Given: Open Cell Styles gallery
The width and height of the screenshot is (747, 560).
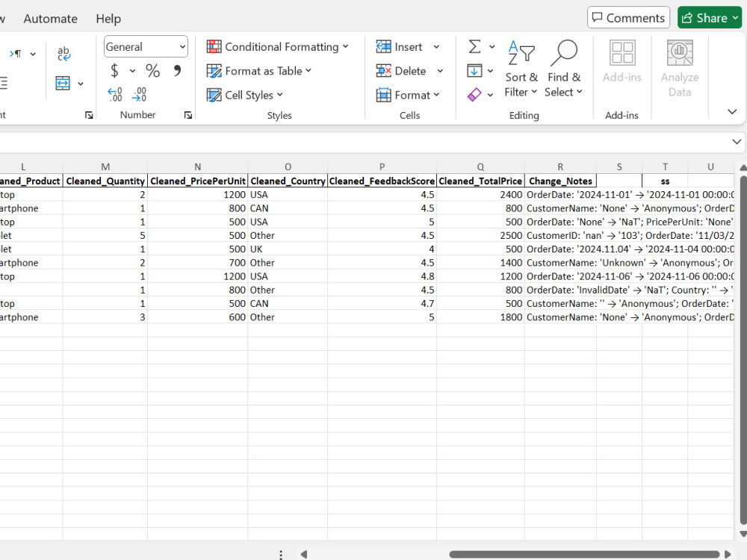Looking at the screenshot, I should tap(244, 95).
